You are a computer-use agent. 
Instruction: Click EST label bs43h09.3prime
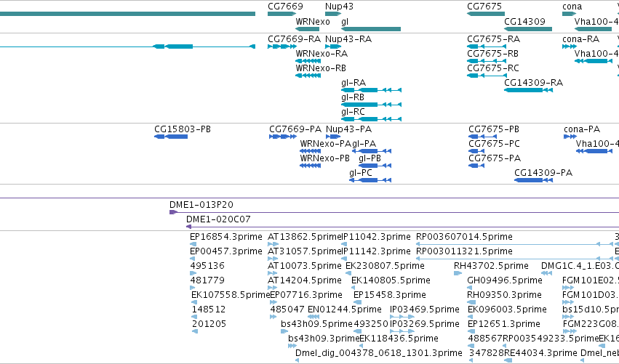(x=324, y=339)
